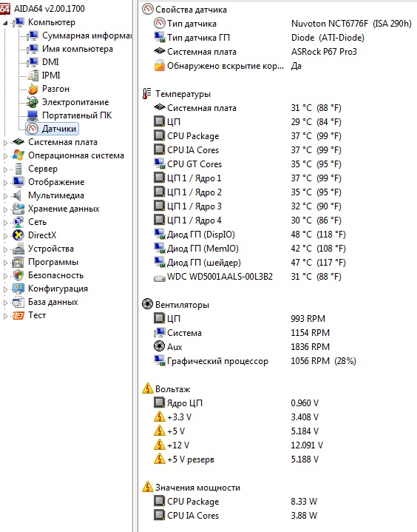
Task: Click the warning icon beside Вольтаж header
Action: [x=147, y=388]
